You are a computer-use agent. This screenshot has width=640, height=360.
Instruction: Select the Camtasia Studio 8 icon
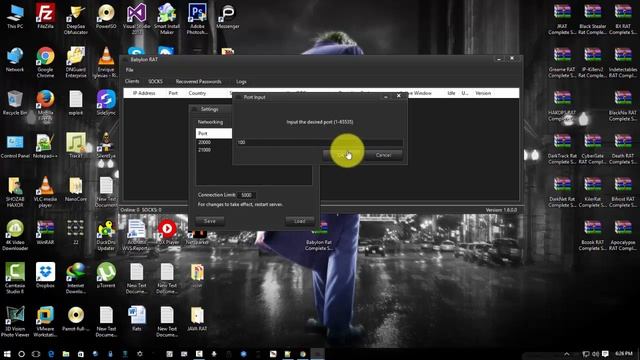[15, 278]
